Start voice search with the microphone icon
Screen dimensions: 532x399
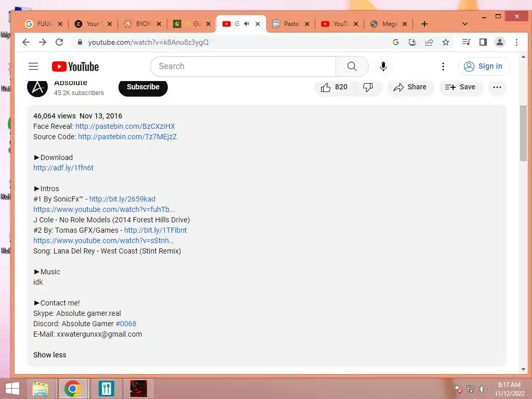click(383, 66)
